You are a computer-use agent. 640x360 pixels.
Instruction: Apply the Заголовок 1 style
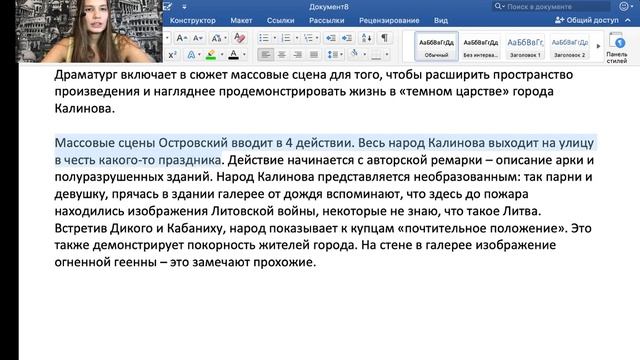pos(525,47)
